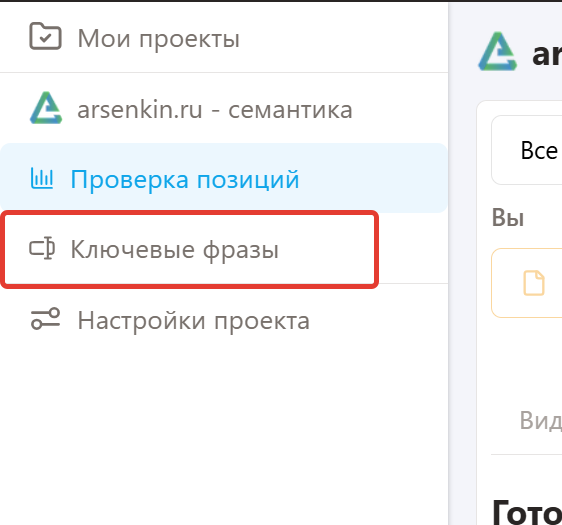The height and width of the screenshot is (525, 562).
Task: Open the Мои проекты menu item
Action: pyautogui.click(x=158, y=38)
